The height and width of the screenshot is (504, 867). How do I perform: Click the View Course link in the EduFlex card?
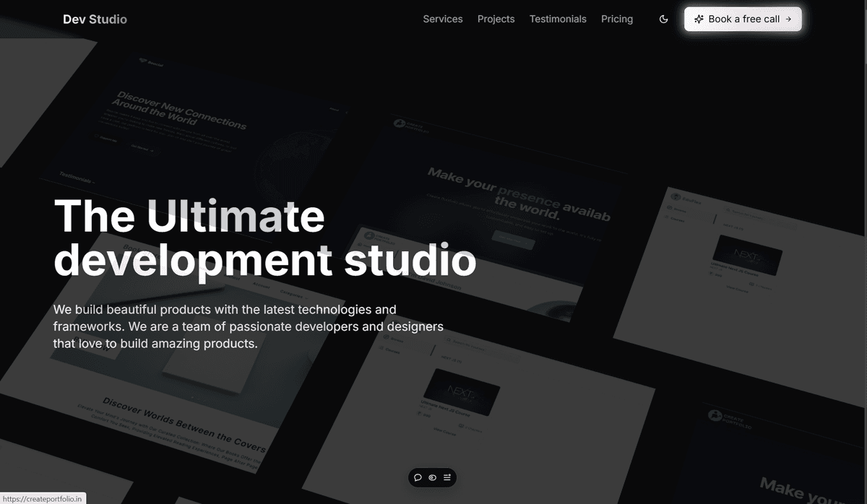coord(737,290)
